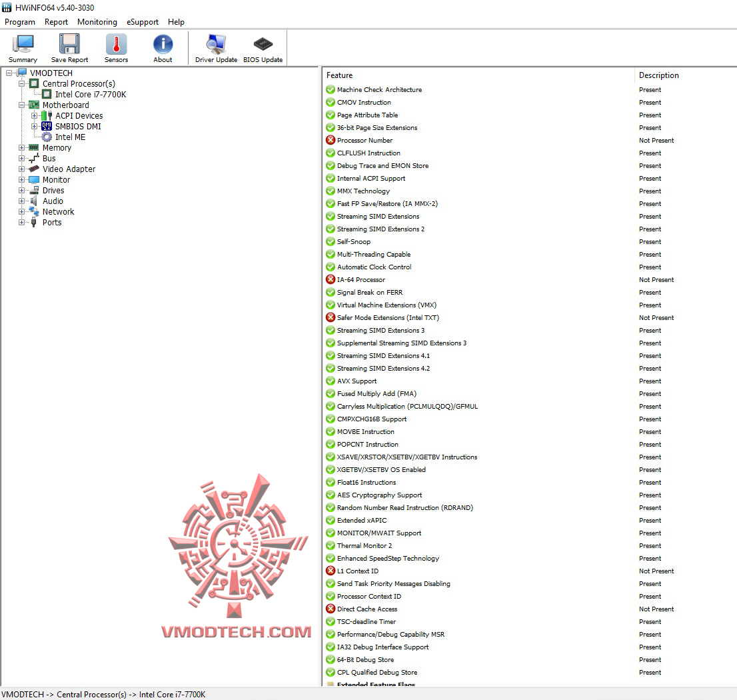Expand the ACPI Devices node
This screenshot has width=737, height=700.
(34, 115)
